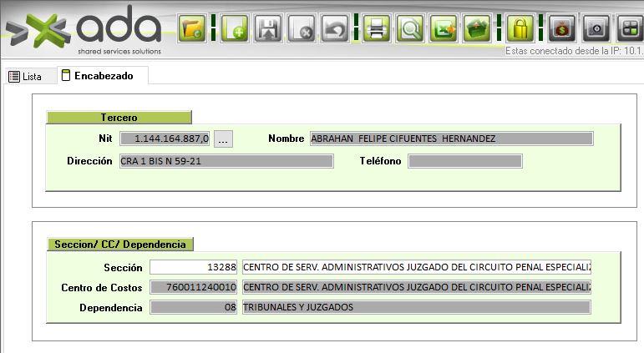Click the Dirección field
The width and height of the screenshot is (644, 353).
point(226,161)
